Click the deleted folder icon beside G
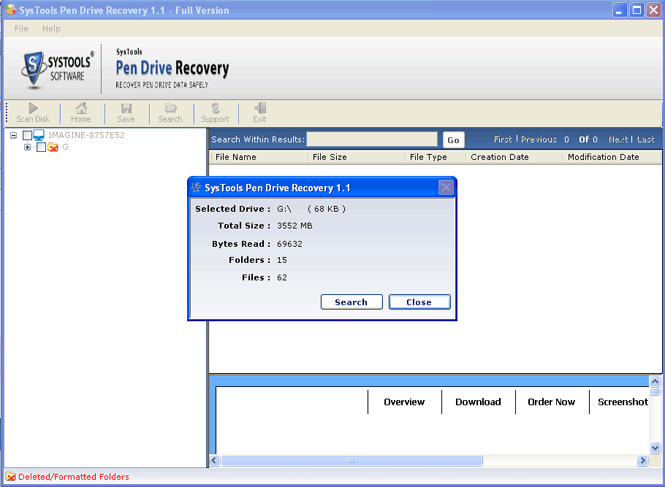The height and width of the screenshot is (487, 665). (53, 147)
